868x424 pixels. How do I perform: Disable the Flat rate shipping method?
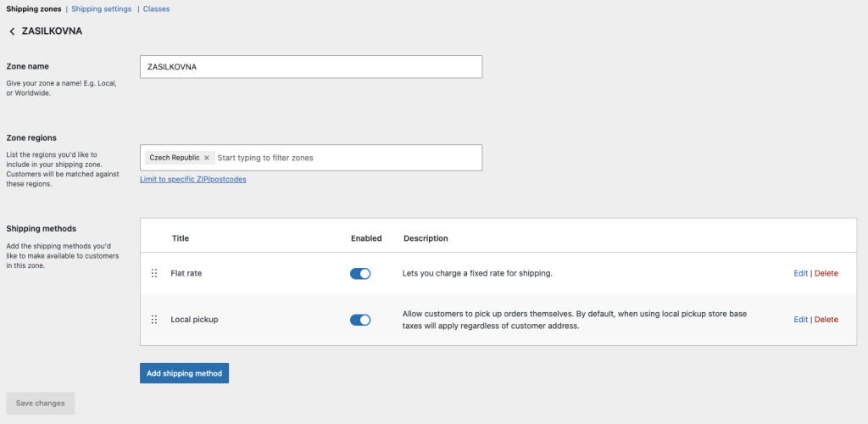359,273
